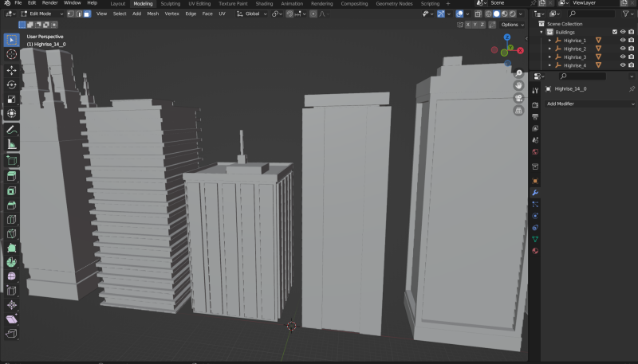This screenshot has width=638, height=364.
Task: Toggle proportional editing
Action: coord(313,14)
